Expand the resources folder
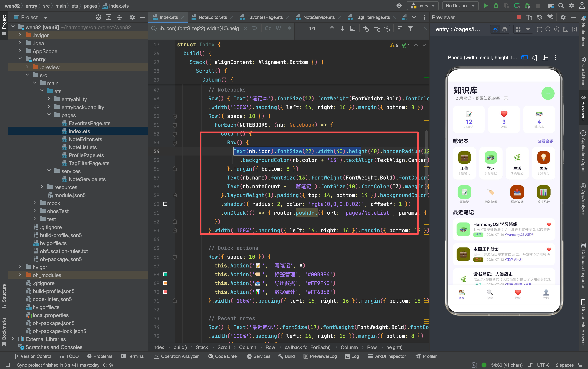The image size is (588, 369). point(42,187)
